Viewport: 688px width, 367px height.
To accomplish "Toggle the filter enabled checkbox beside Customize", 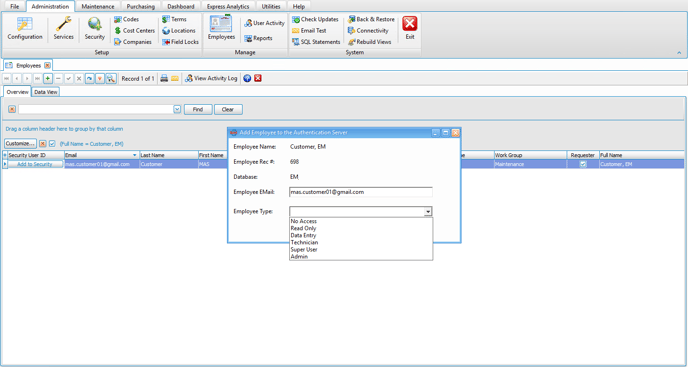I will [x=52, y=144].
